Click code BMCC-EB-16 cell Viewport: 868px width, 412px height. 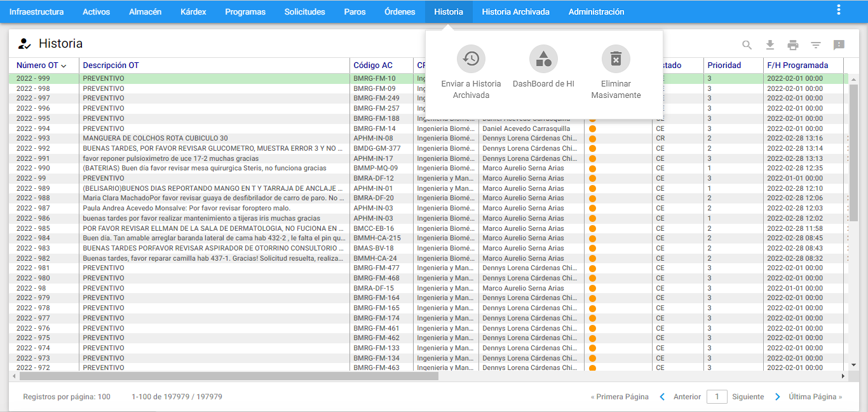pyautogui.click(x=374, y=228)
